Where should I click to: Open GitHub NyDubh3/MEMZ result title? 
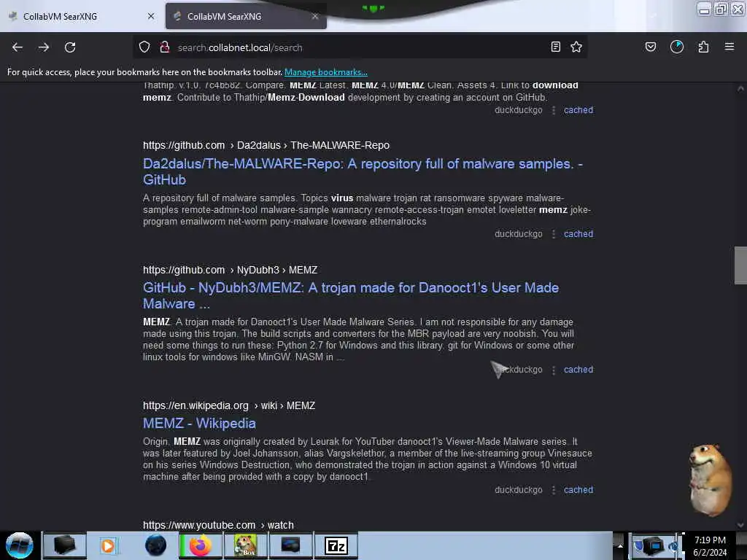[351, 295]
